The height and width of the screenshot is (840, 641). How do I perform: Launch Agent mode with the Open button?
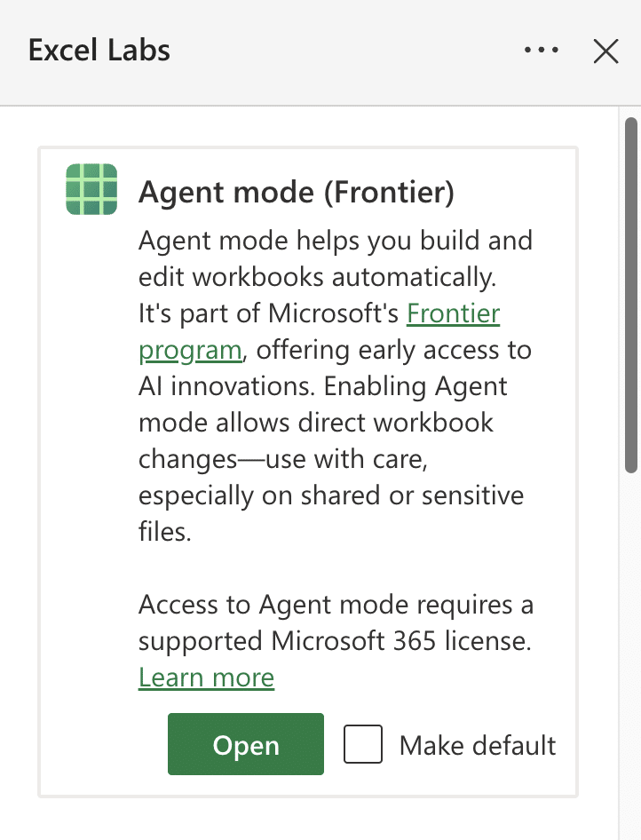point(245,744)
